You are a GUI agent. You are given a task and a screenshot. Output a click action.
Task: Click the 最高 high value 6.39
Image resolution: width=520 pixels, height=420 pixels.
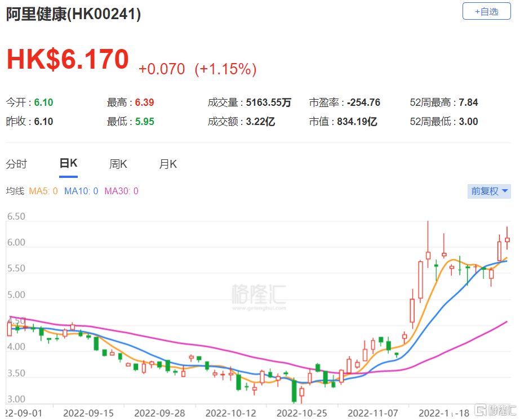click(x=144, y=102)
